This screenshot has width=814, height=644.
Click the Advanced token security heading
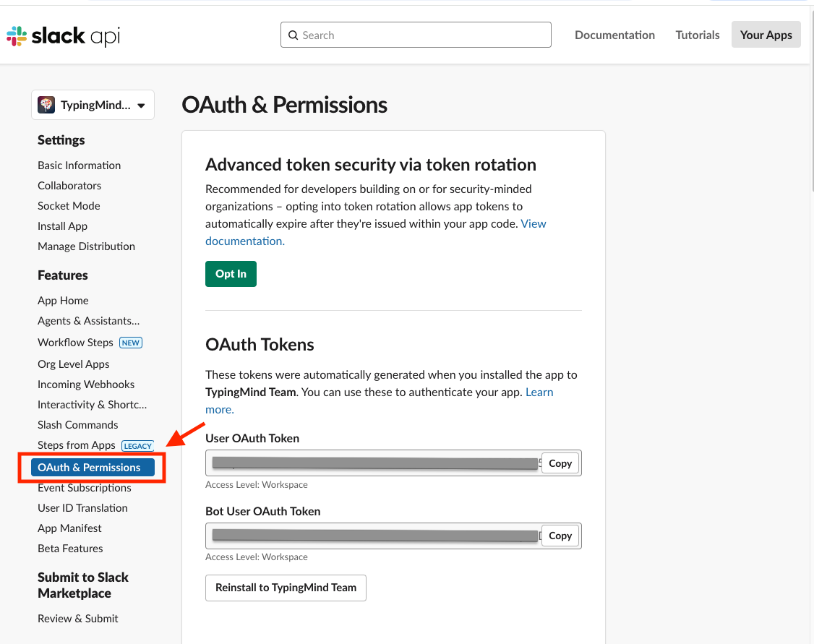[371, 165]
